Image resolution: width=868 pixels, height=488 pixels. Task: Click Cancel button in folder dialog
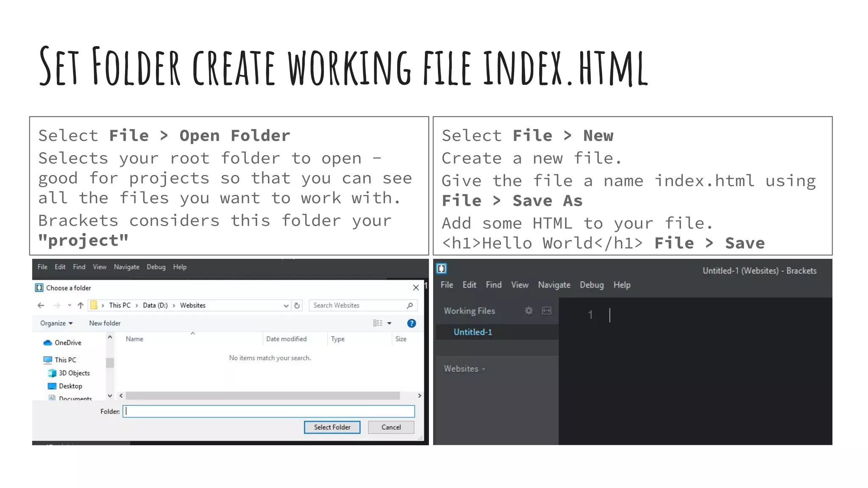click(391, 427)
